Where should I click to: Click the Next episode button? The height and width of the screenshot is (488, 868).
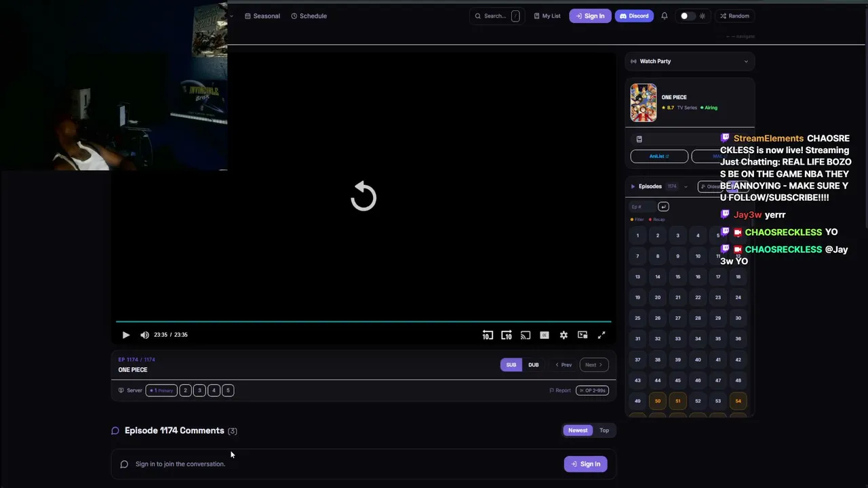[593, 365]
